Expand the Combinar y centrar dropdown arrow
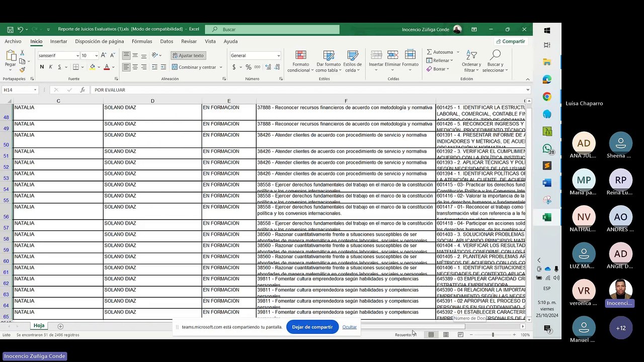 tap(221, 67)
